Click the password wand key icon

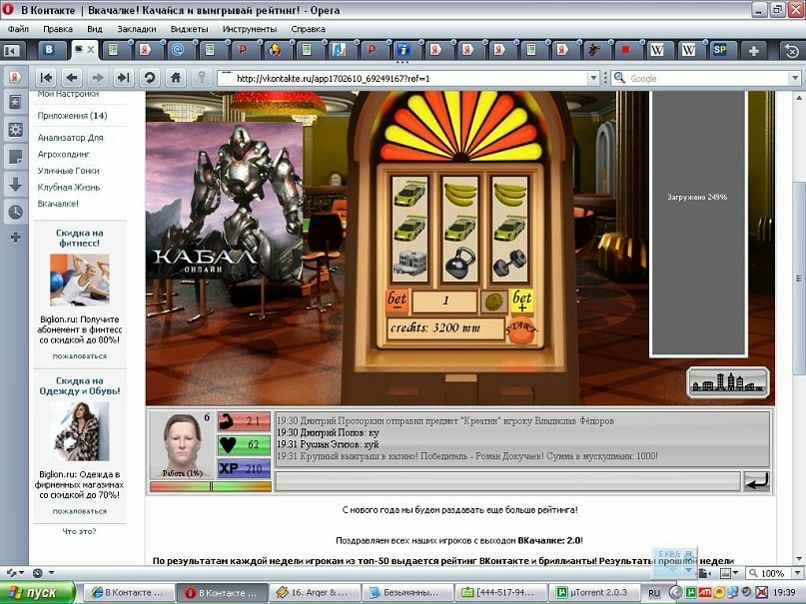(x=202, y=78)
